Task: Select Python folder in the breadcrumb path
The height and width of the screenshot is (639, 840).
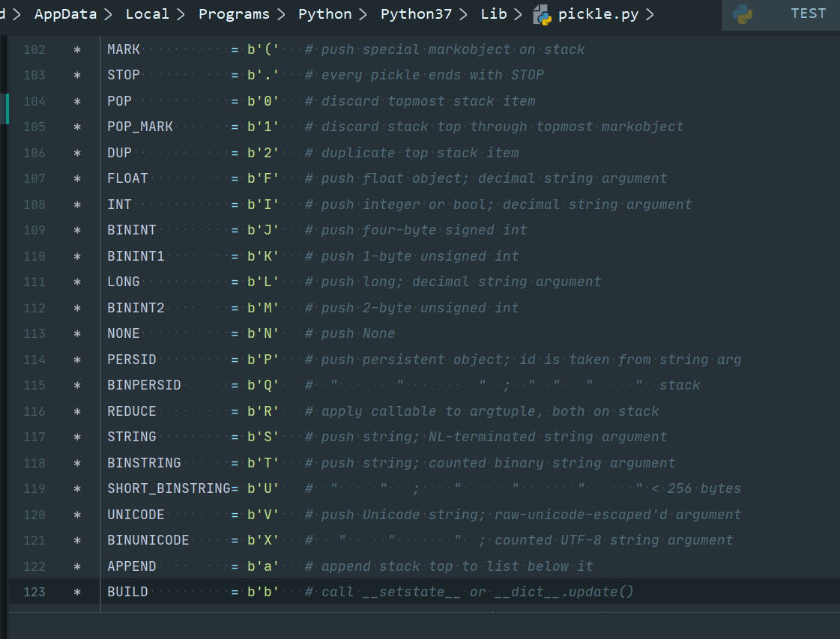Action: (x=324, y=14)
